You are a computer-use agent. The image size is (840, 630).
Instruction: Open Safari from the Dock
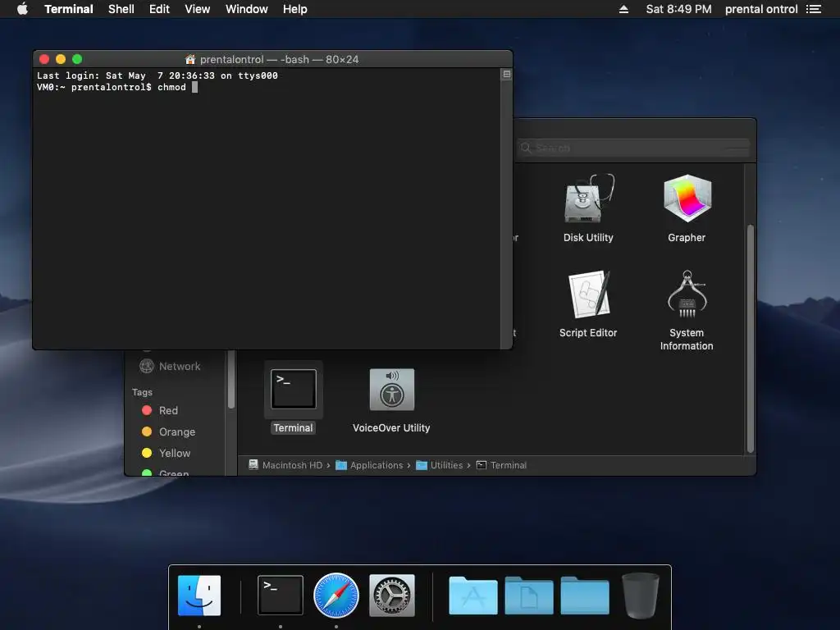click(336, 596)
